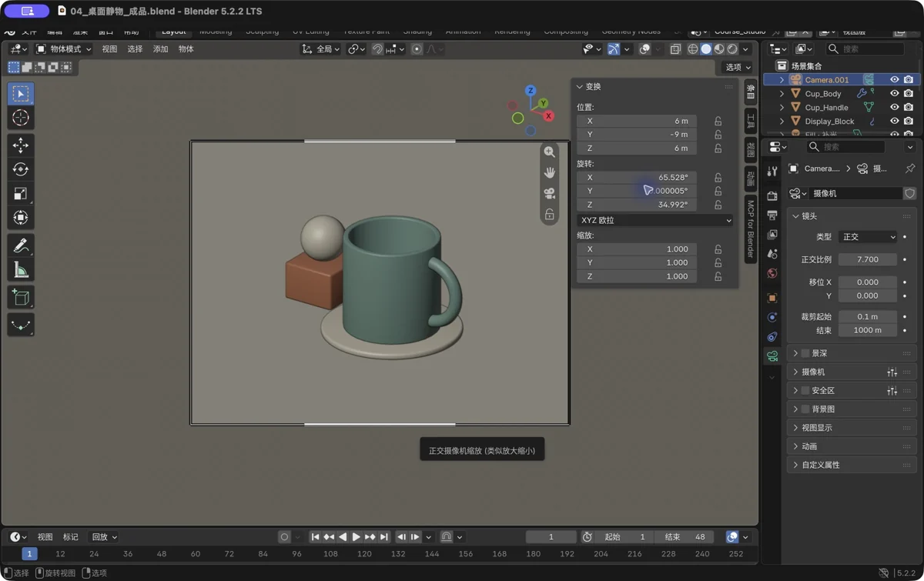
Task: Open the Render properties tab icon
Action: 772,195
